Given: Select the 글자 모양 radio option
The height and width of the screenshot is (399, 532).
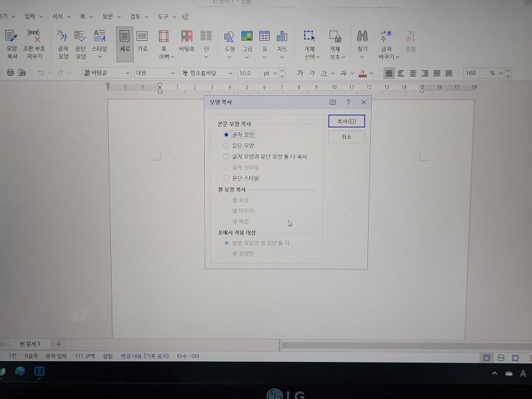Looking at the screenshot, I should tap(240, 135).
